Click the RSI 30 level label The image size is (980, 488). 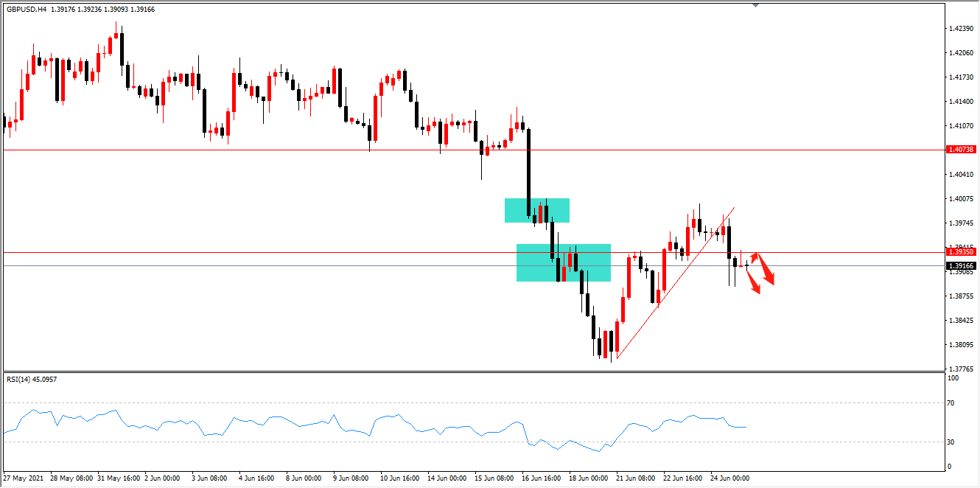tap(951, 442)
